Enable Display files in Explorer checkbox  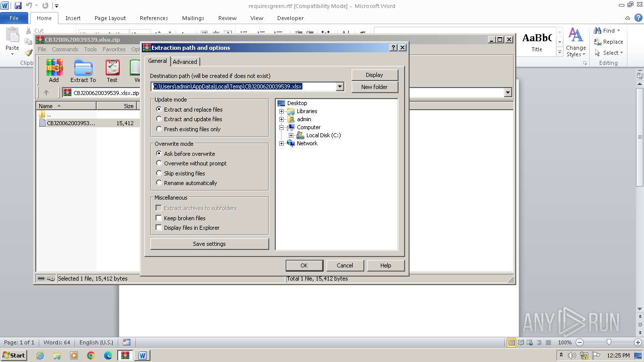pos(158,228)
